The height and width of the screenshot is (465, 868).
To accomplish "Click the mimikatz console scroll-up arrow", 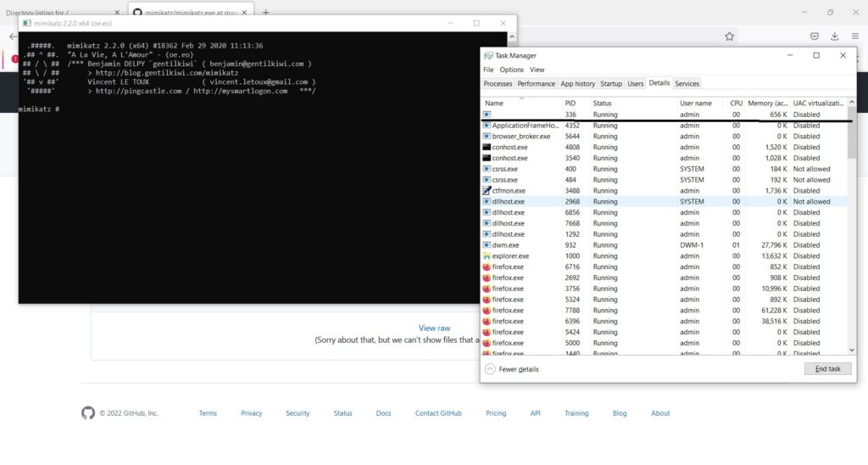I will 512,36.
